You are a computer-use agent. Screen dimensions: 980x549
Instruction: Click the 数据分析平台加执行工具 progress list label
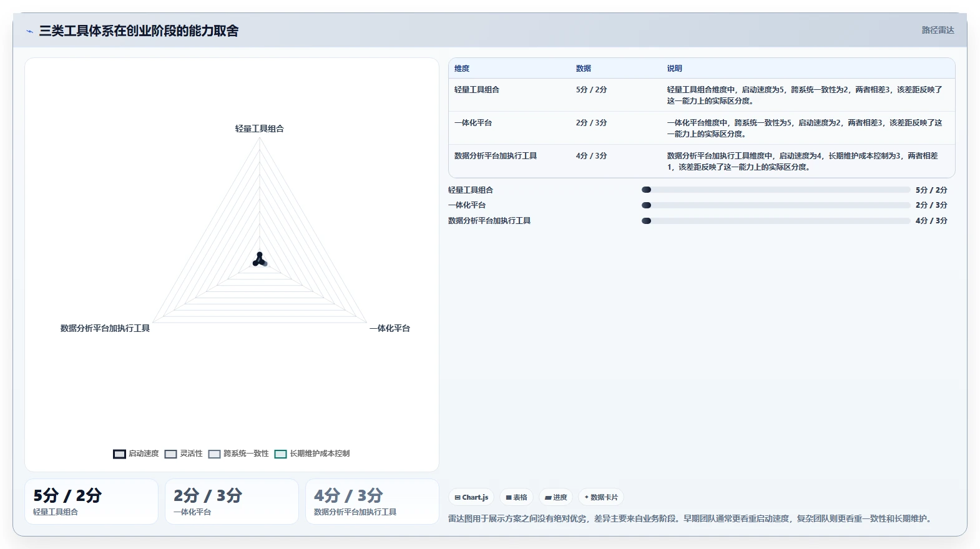point(489,221)
